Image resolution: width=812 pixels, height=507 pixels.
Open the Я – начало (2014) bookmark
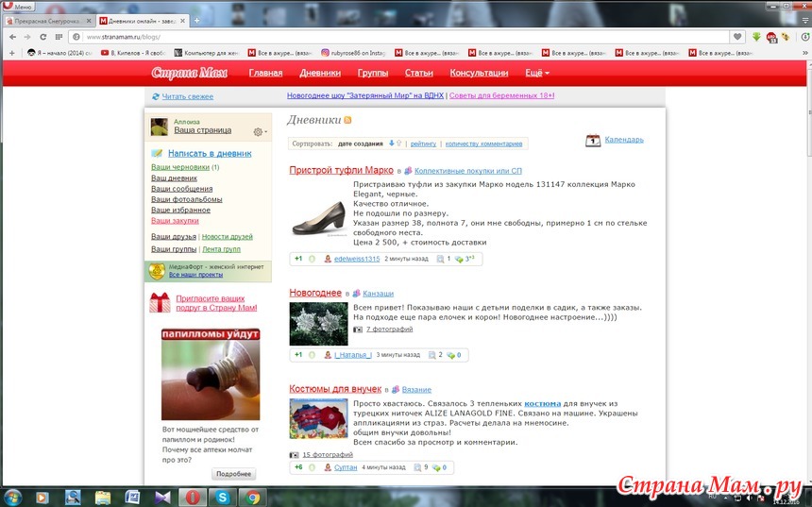click(59, 53)
